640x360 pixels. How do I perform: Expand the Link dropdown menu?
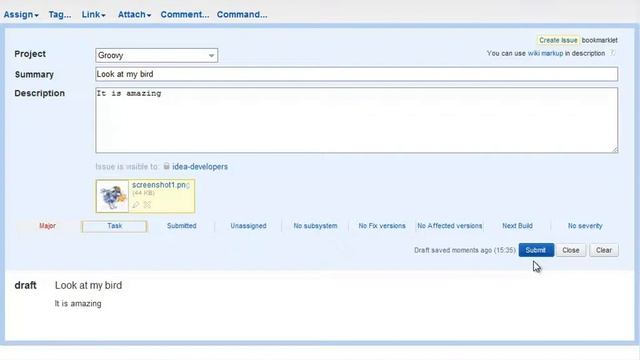93,15
